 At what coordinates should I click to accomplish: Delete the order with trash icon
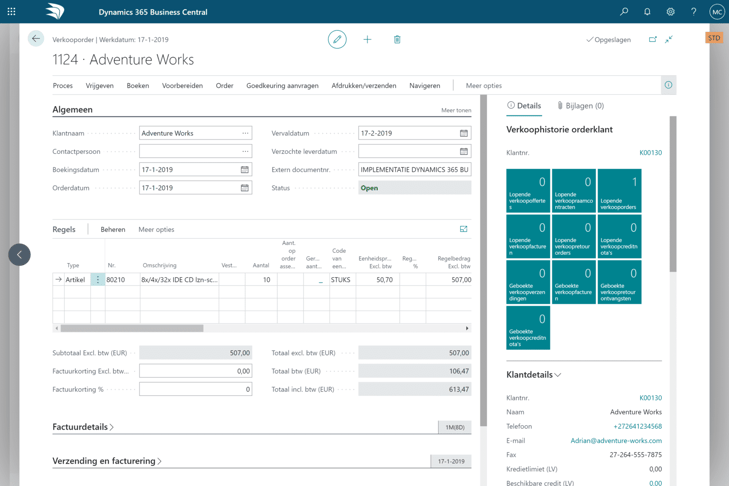tap(397, 40)
